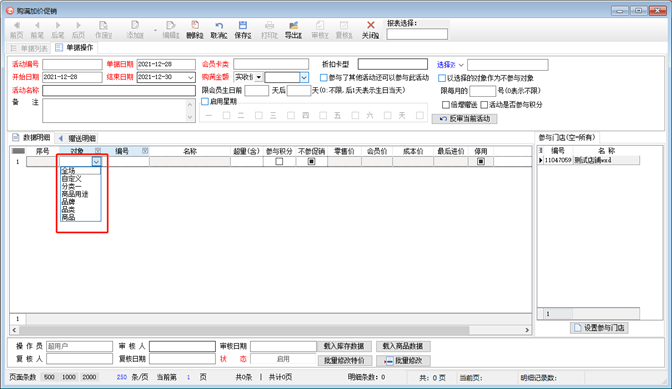This screenshot has width=672, height=389.
Task: Click the 反审当前活动 button
Action: tap(465, 119)
